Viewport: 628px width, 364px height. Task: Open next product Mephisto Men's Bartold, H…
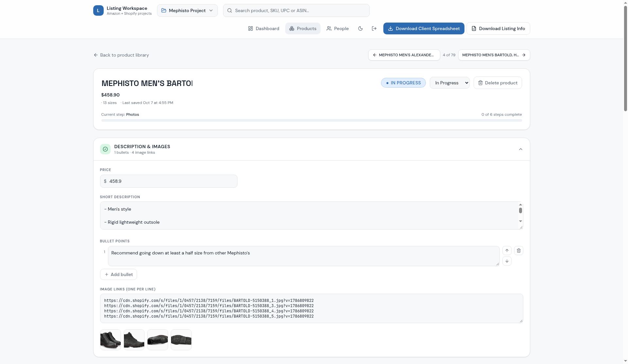(x=494, y=55)
